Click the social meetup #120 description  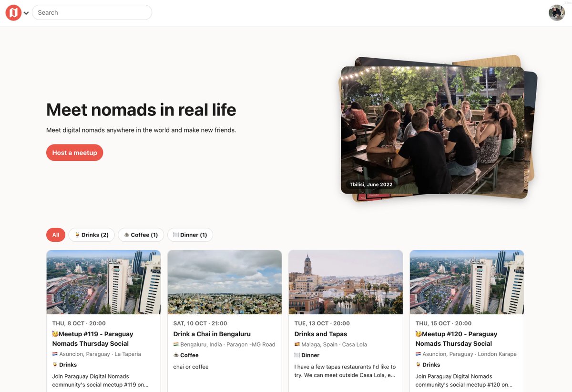(464, 381)
